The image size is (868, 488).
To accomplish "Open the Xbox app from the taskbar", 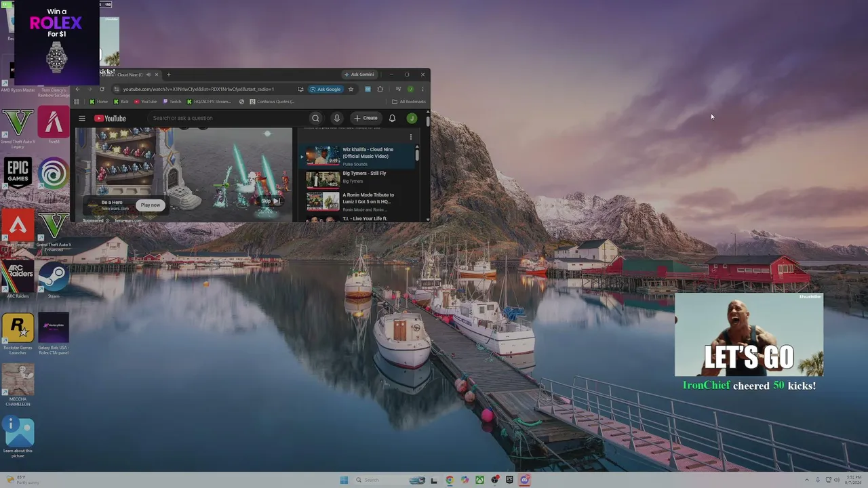I will tap(479, 480).
